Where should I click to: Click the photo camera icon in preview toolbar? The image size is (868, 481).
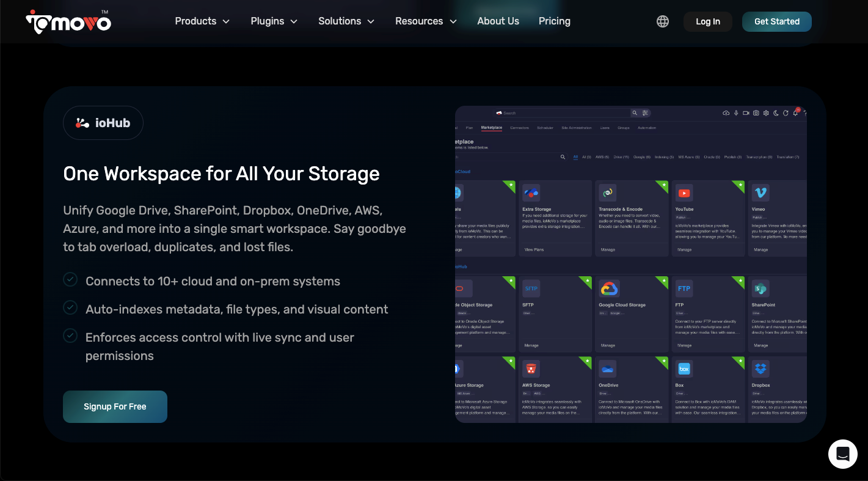coord(756,113)
